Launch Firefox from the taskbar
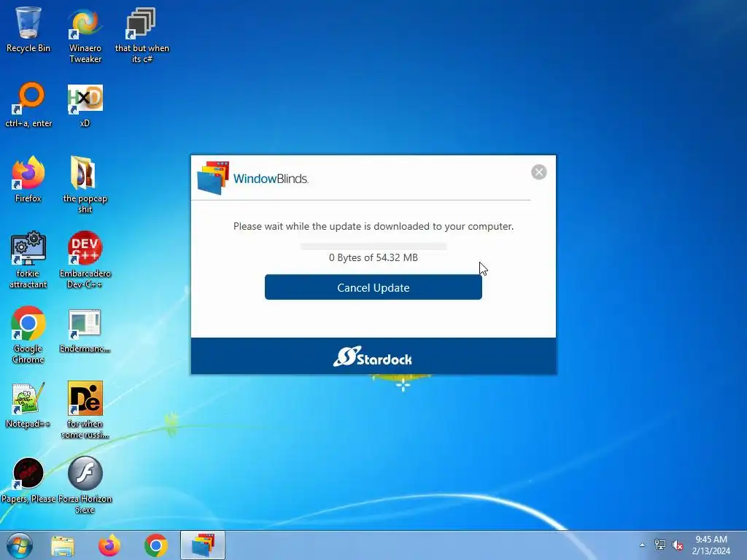 pyautogui.click(x=109, y=545)
